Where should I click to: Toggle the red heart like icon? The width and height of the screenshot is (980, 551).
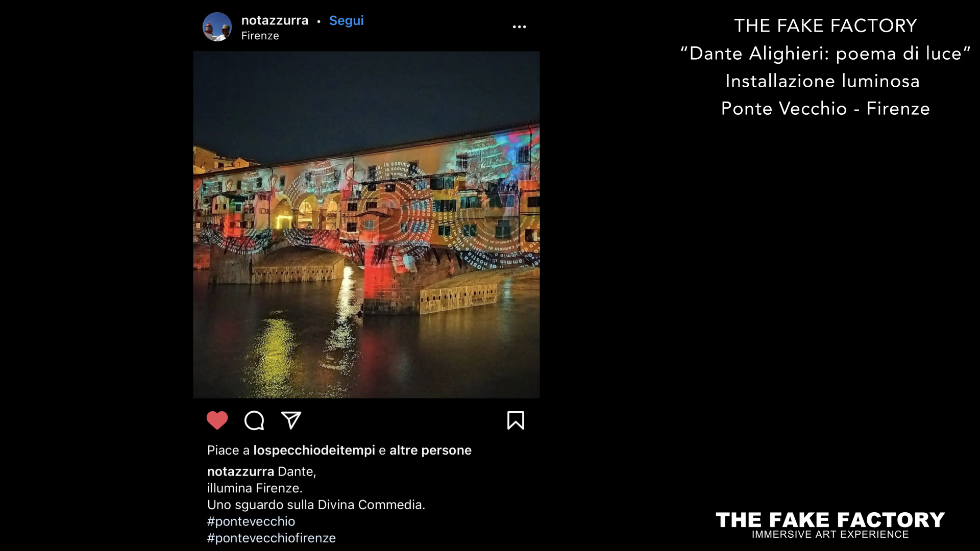217,420
